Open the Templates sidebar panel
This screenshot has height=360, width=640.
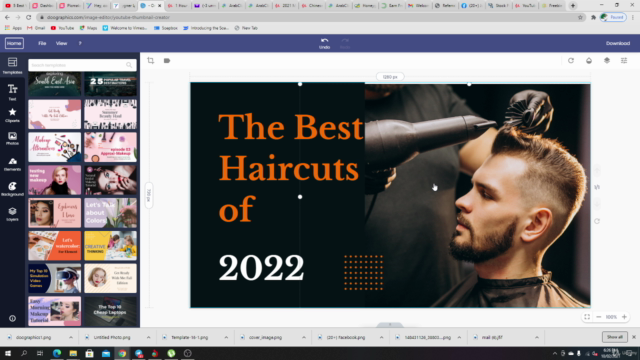coord(12,65)
